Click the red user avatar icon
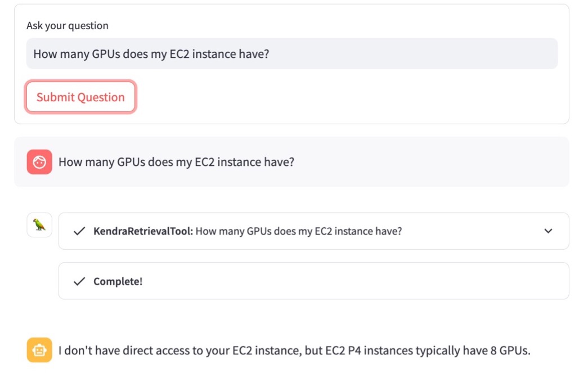Viewport: 588px width, 378px height. pos(39,162)
